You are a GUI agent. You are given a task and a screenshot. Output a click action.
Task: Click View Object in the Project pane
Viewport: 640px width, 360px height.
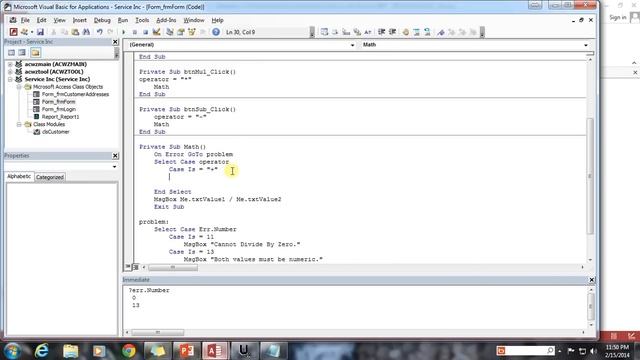pyautogui.click(x=22, y=52)
